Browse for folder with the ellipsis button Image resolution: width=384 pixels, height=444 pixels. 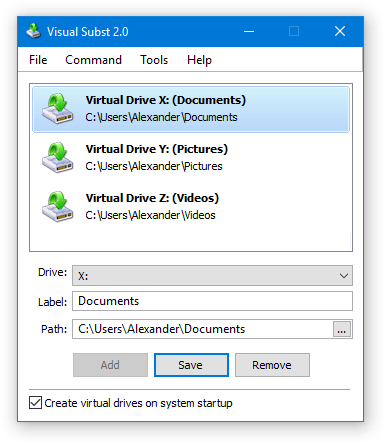(x=342, y=329)
